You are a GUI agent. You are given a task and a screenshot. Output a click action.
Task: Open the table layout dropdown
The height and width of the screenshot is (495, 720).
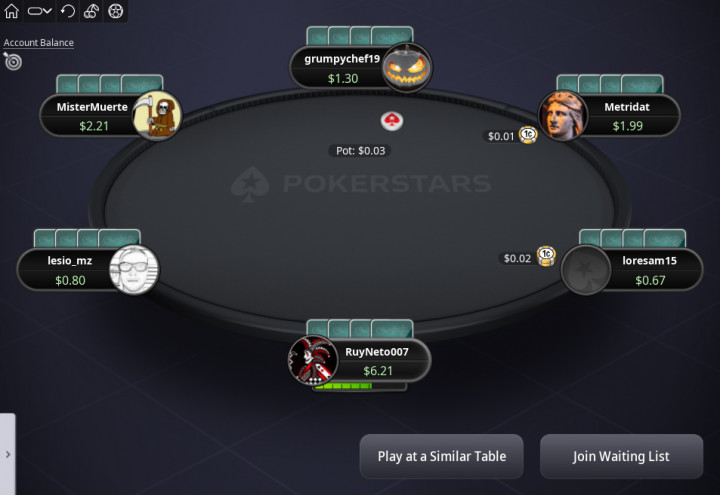[39, 11]
